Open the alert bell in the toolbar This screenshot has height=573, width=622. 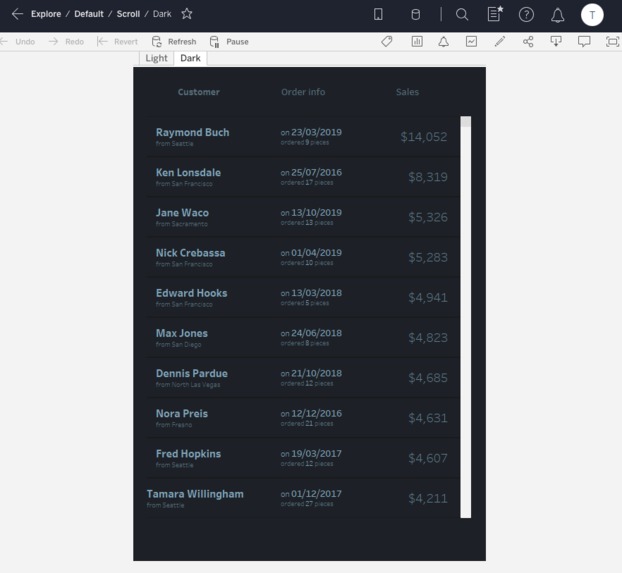click(443, 42)
